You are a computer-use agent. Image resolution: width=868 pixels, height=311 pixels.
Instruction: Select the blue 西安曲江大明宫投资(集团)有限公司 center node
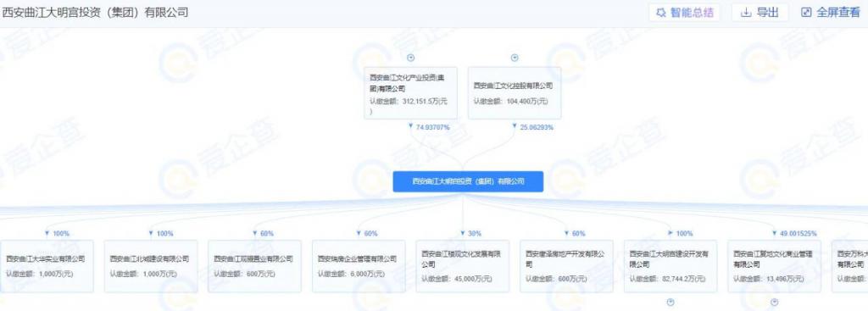[x=468, y=181]
